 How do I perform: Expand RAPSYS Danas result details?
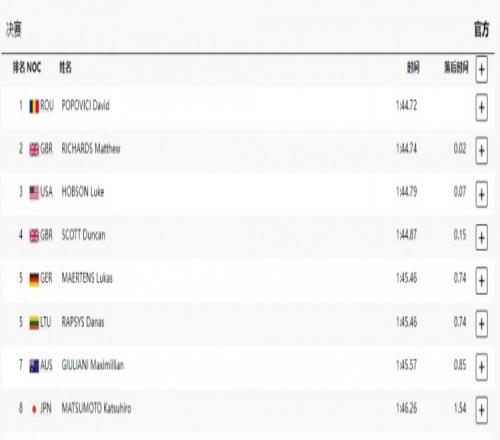[482, 324]
